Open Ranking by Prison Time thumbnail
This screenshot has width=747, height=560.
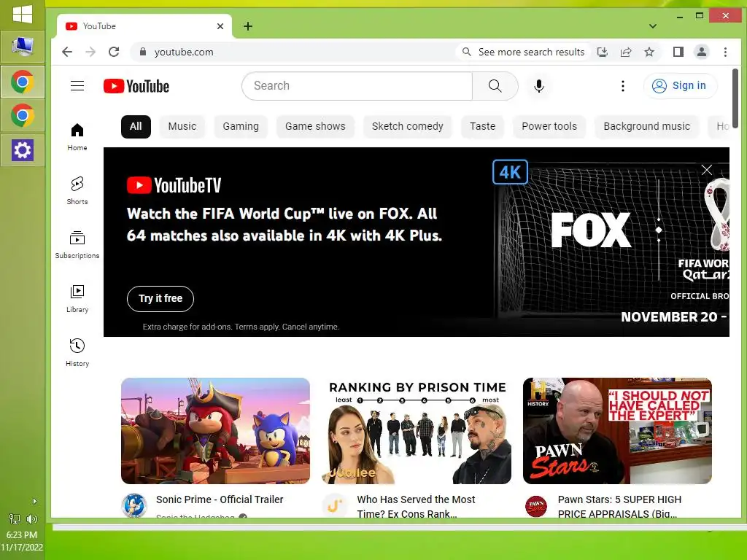[x=417, y=431]
